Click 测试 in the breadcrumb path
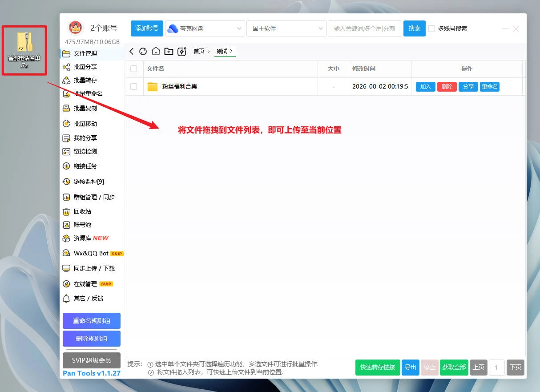 coord(222,52)
